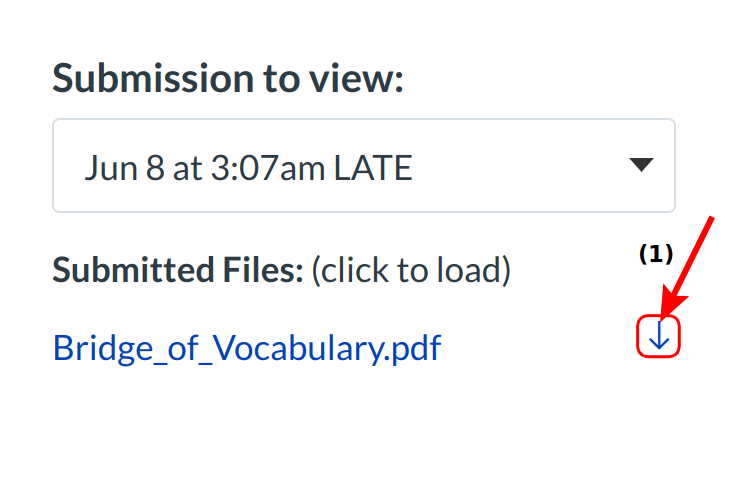Load the submitted PDF file by its name

click(x=247, y=348)
